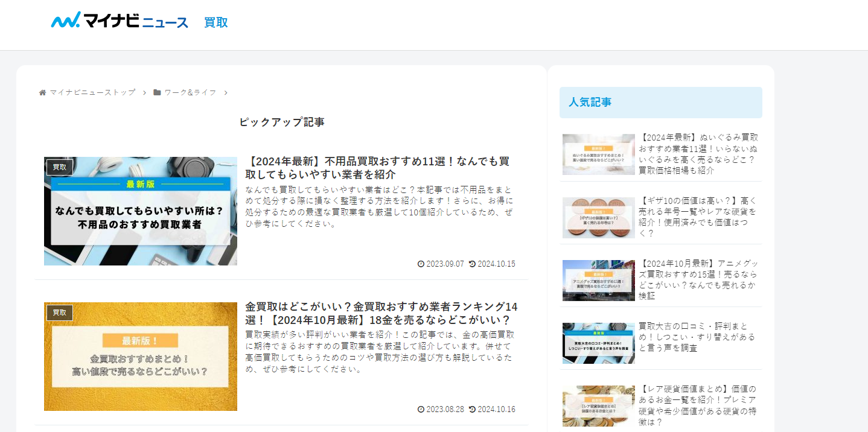The image size is (868, 432).
Task: Click the 買取 badge on the gold article image
Action: pos(60,313)
